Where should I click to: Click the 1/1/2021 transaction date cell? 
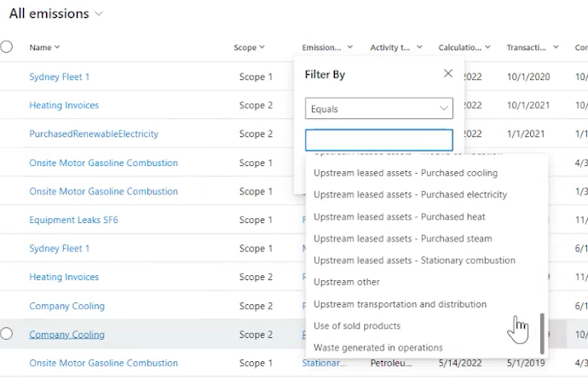point(526,134)
